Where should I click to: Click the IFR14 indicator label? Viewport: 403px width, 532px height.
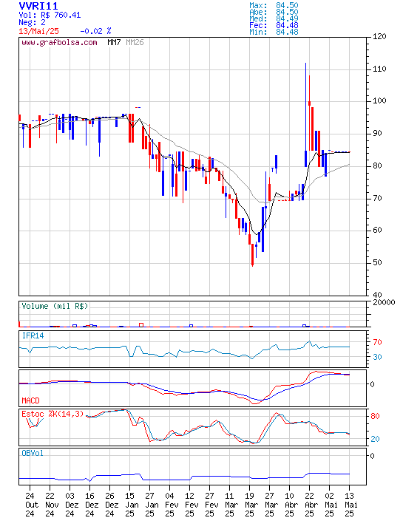tap(33, 335)
